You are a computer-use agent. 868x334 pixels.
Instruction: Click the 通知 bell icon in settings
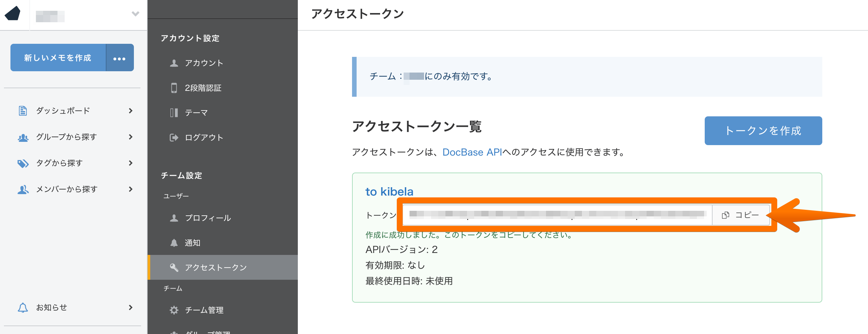click(174, 243)
